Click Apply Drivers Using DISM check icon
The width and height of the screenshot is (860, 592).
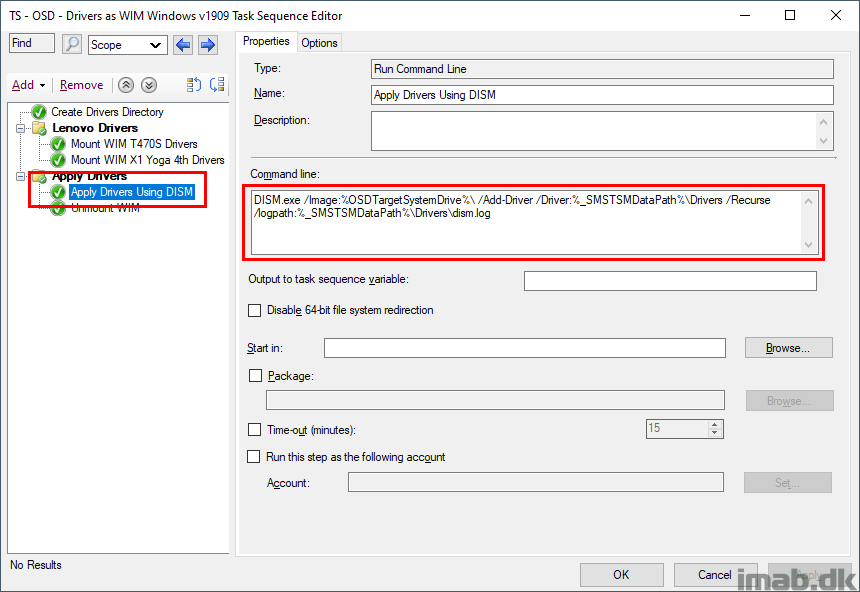[58, 192]
